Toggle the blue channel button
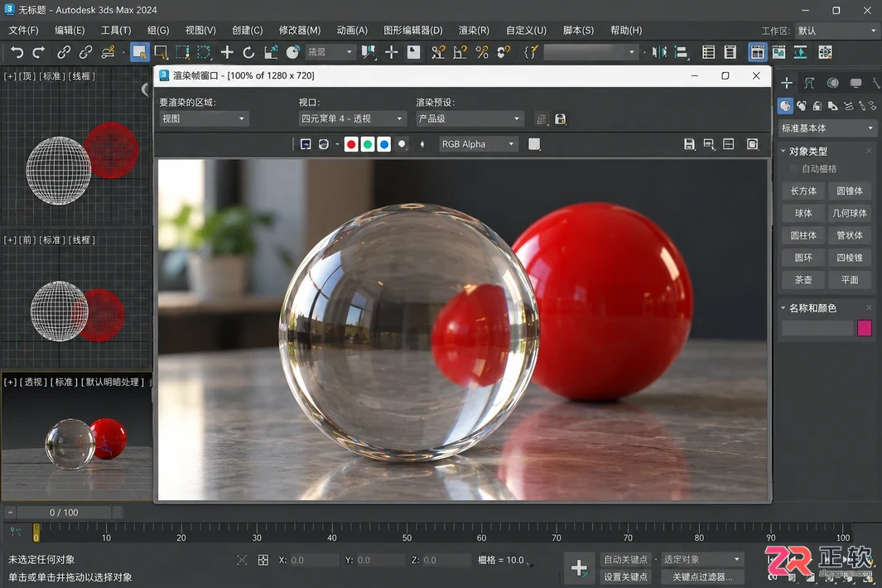 click(x=384, y=145)
